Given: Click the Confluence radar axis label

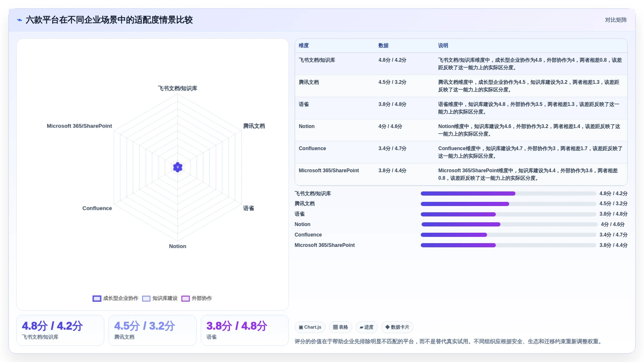Looking at the screenshot, I should [x=97, y=209].
